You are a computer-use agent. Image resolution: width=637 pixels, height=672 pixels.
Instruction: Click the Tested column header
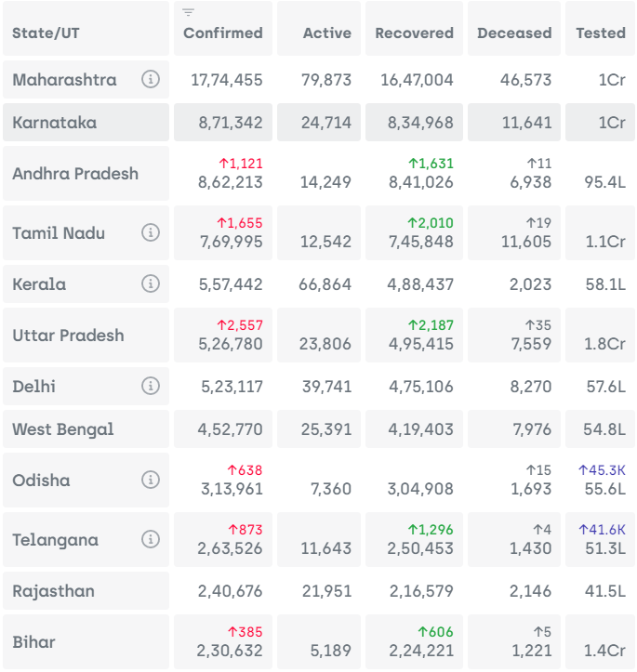point(600,33)
